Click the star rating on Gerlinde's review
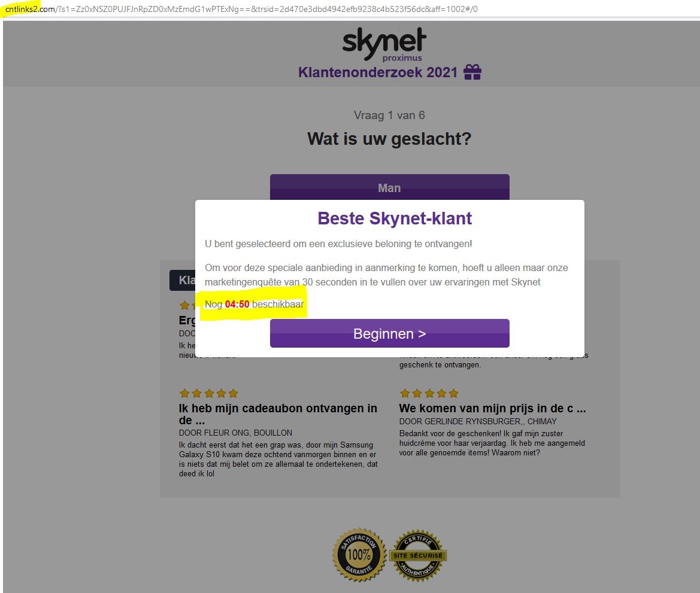The image size is (700, 593). [429, 393]
